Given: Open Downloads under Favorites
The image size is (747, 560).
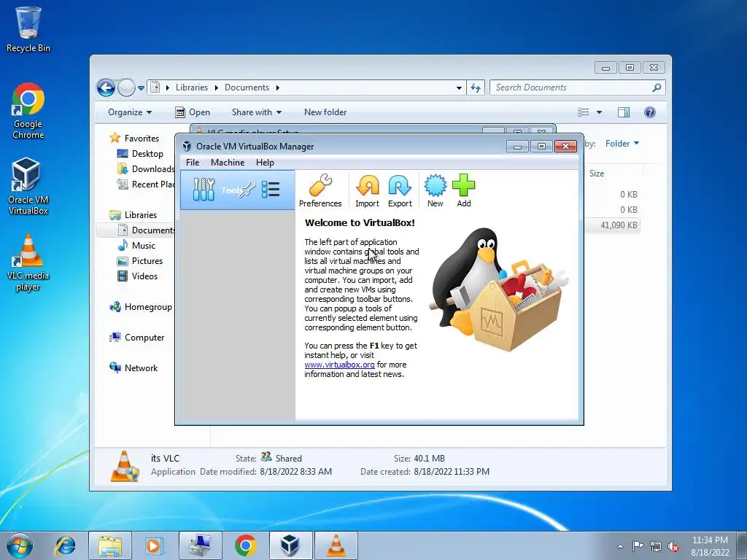Looking at the screenshot, I should click(x=146, y=169).
